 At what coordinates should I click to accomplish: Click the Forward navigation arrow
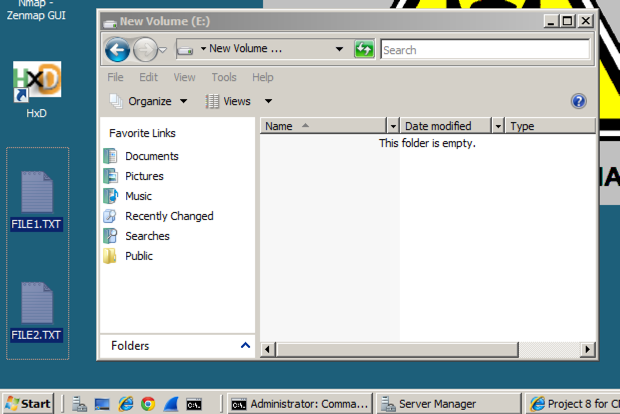click(x=145, y=50)
